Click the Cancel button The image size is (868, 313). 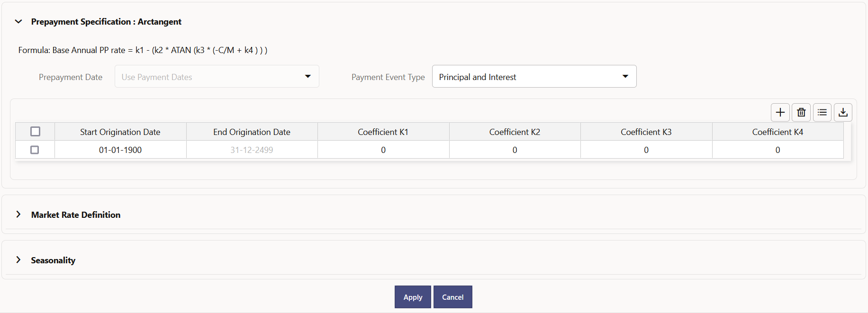[x=452, y=297]
